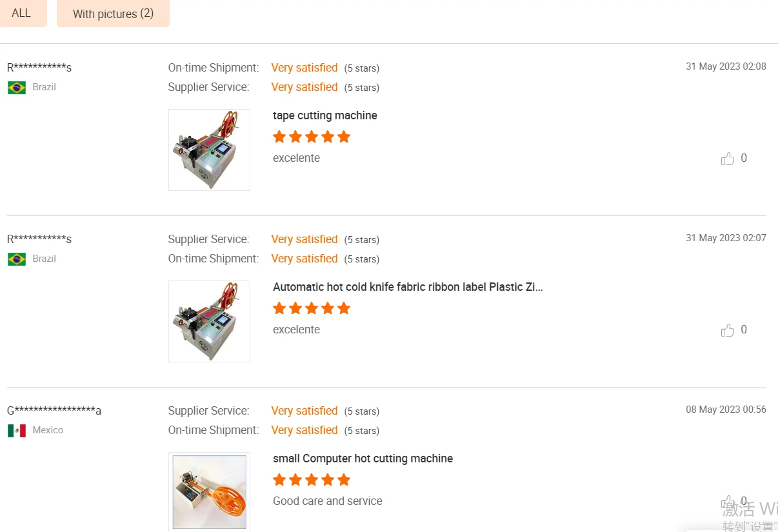Click thumbs-up on Automatic hot cold knife review
Screen dimensions: 778x532
pos(728,330)
